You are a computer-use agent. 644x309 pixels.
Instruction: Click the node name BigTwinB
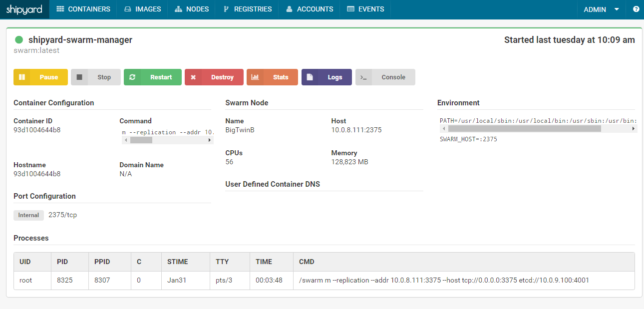(240, 130)
